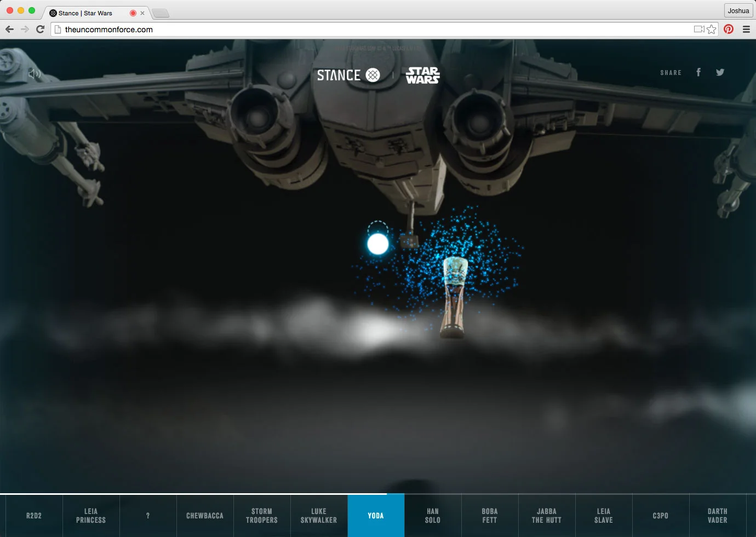756x537 pixels.
Task: Click the Yoda sock in the scene
Action: pyautogui.click(x=454, y=297)
